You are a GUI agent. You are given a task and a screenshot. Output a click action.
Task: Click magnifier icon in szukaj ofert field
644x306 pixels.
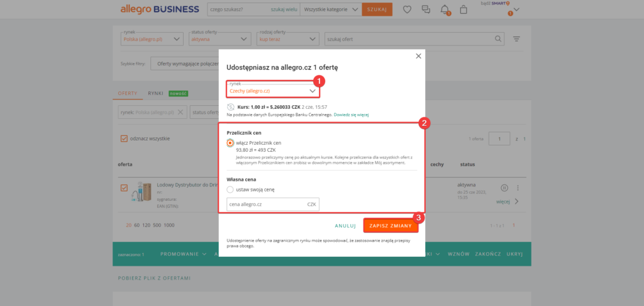[x=498, y=39]
